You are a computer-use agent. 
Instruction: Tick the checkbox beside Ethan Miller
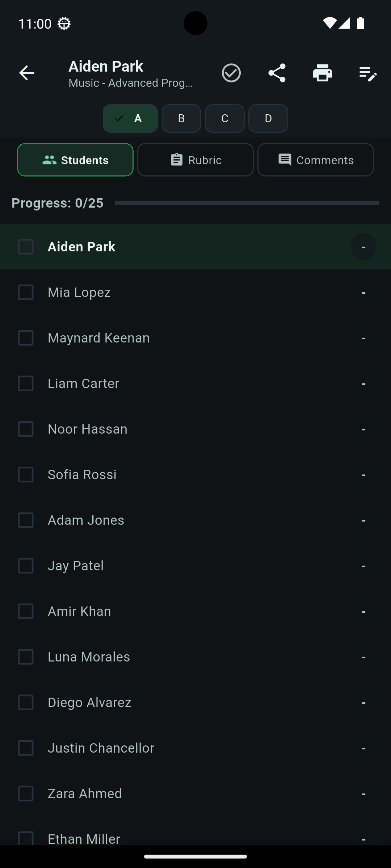point(25,839)
